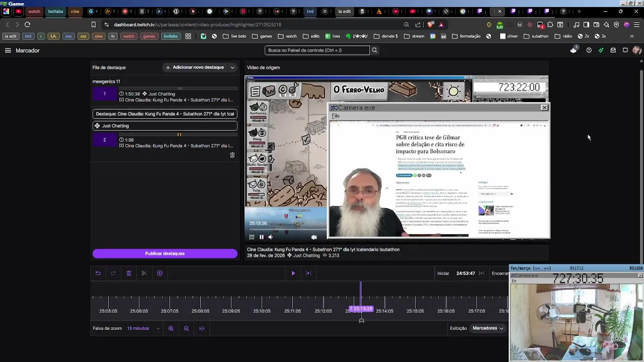The width and height of the screenshot is (644, 362).
Task: Play the highlight from the timeline toolbar
Action: [x=293, y=273]
